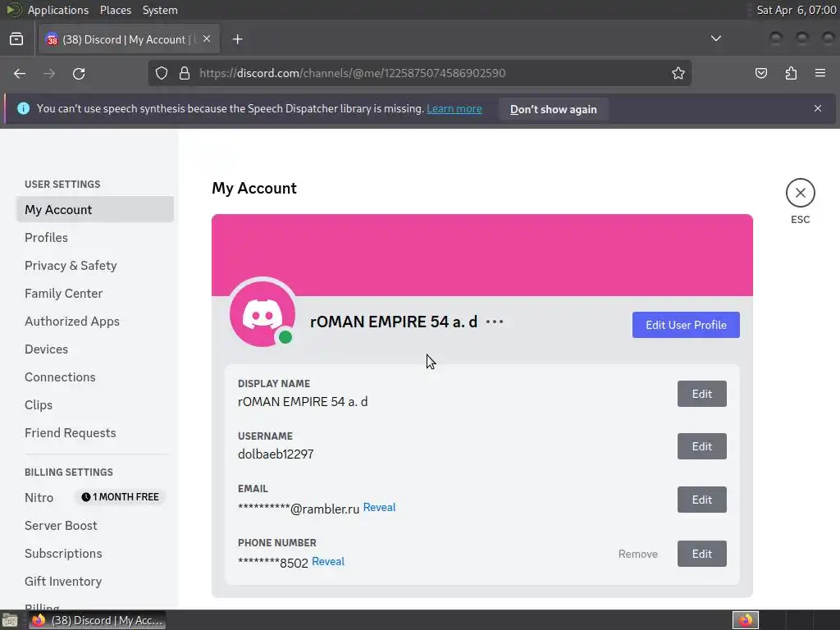Open Clips settings
The height and width of the screenshot is (630, 840).
[95, 404]
